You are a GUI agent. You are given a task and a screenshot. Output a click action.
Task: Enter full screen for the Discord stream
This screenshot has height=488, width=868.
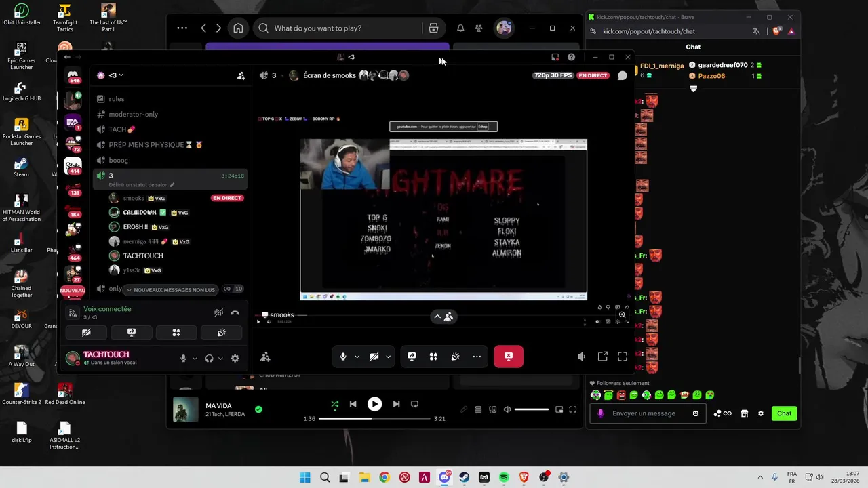click(x=623, y=357)
